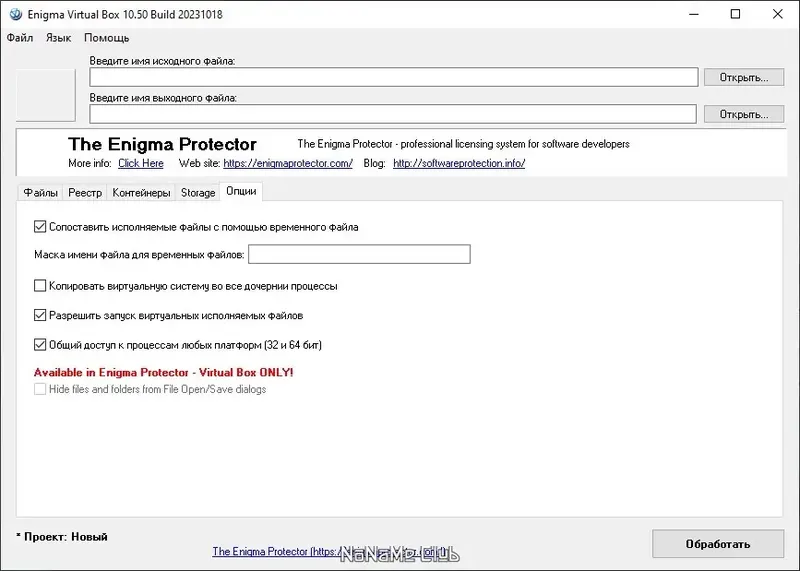
Task: Click the Проект: Новый status text
Action: (x=62, y=537)
